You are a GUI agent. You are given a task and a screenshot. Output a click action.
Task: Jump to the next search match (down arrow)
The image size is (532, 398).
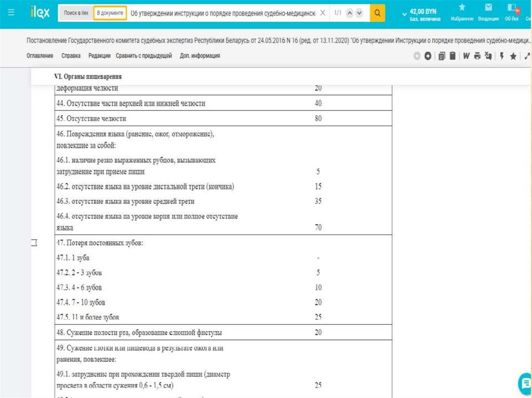(x=358, y=13)
